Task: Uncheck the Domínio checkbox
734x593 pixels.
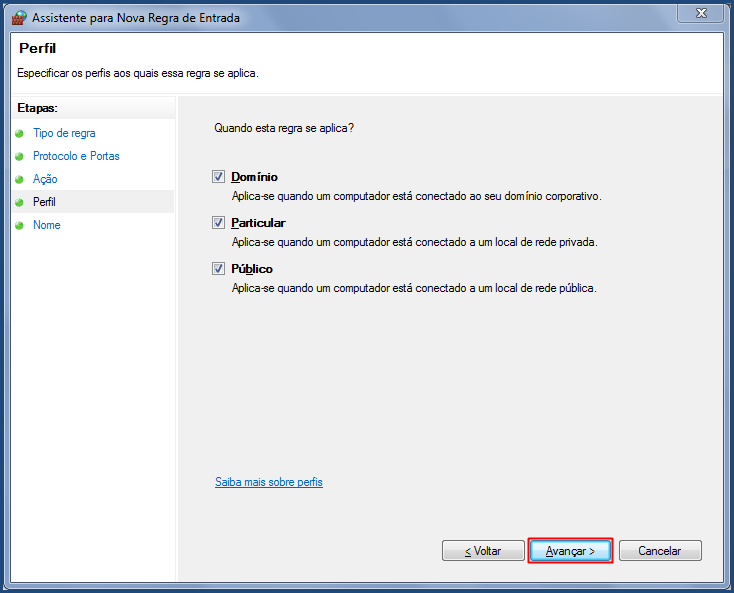Action: pyautogui.click(x=218, y=176)
